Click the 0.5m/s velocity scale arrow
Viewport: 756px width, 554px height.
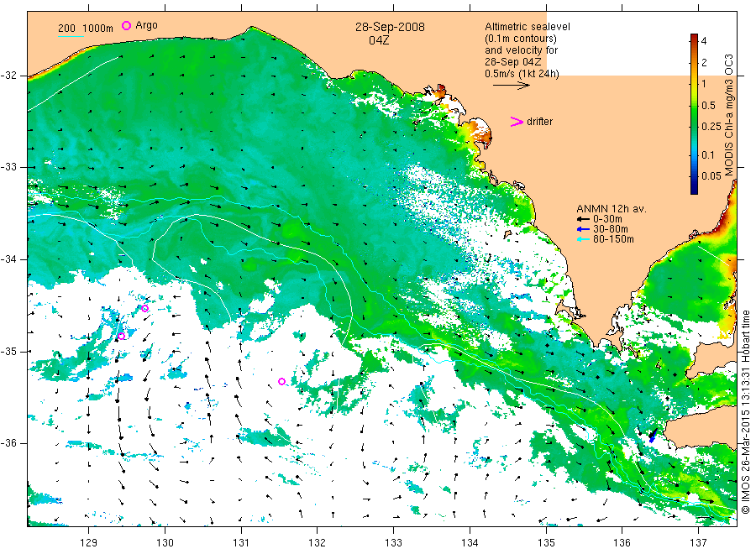[x=511, y=86]
